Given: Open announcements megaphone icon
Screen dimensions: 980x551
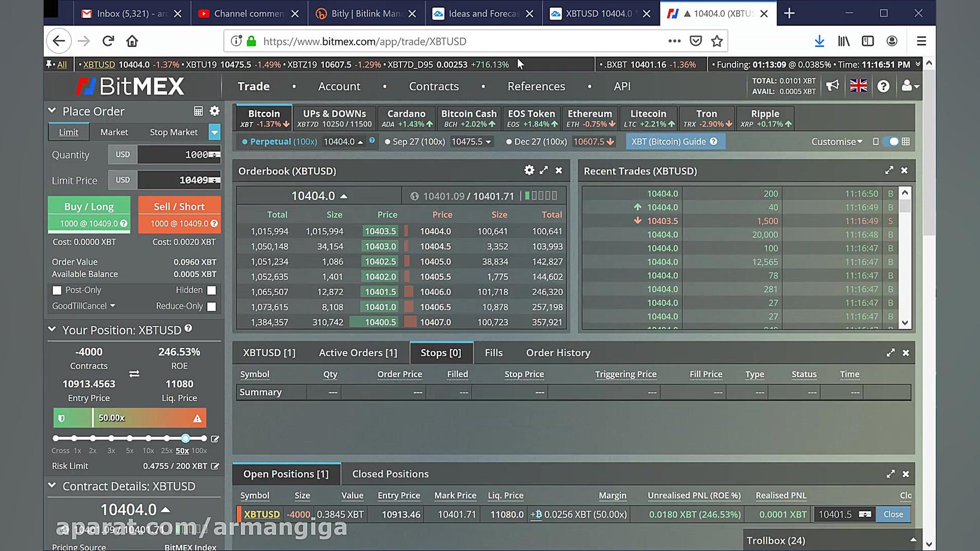Looking at the screenshot, I should (x=832, y=86).
